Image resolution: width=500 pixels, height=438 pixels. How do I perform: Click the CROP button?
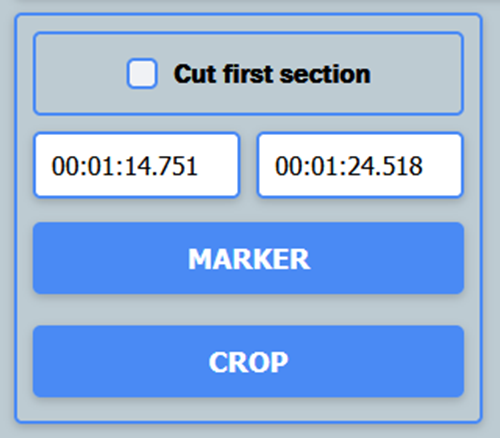248,361
